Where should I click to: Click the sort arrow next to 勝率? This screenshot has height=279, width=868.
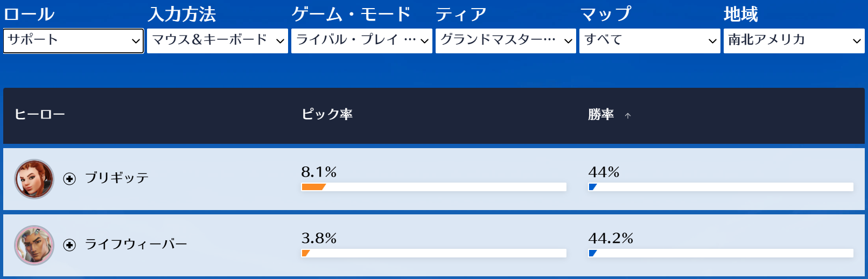pos(628,115)
